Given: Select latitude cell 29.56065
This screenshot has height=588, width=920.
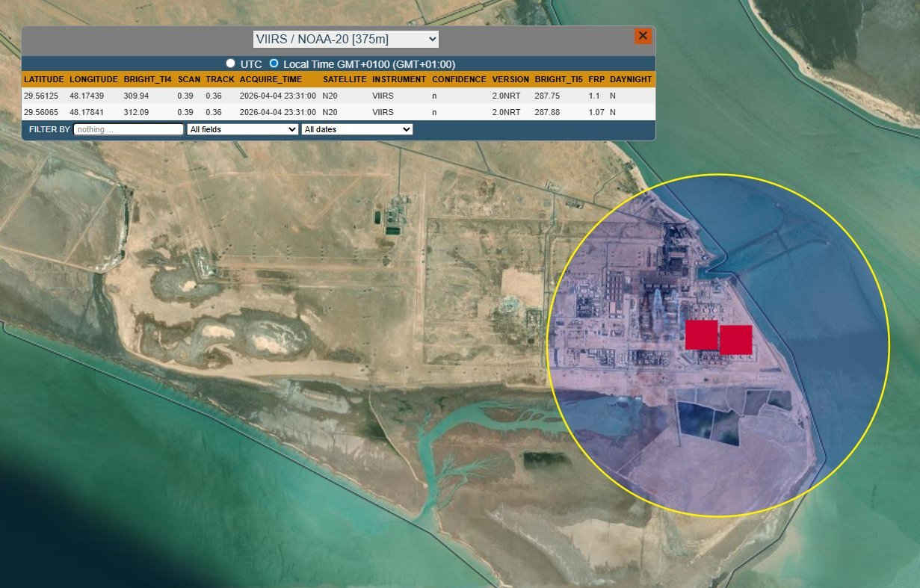Looking at the screenshot, I should click(x=41, y=112).
